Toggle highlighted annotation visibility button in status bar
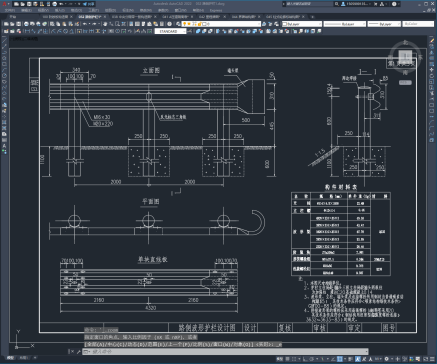Image resolution: width=437 pixels, height=364 pixels. coord(358,359)
